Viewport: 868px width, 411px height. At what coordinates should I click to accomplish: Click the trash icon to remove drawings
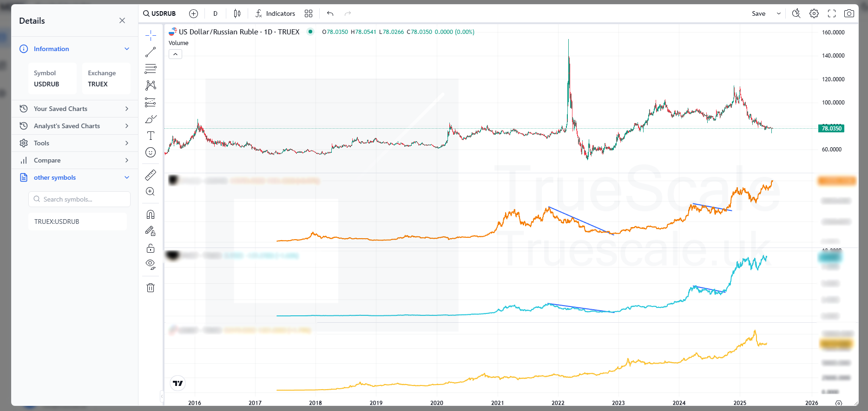[151, 288]
